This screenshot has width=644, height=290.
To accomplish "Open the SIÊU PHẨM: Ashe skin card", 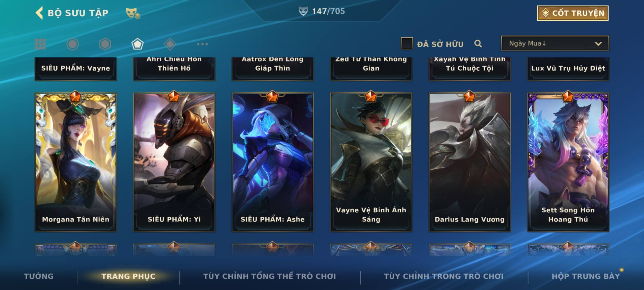I will click(273, 162).
